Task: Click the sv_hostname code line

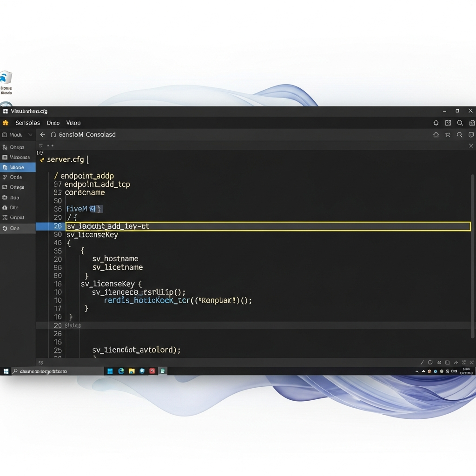Action: (115, 258)
